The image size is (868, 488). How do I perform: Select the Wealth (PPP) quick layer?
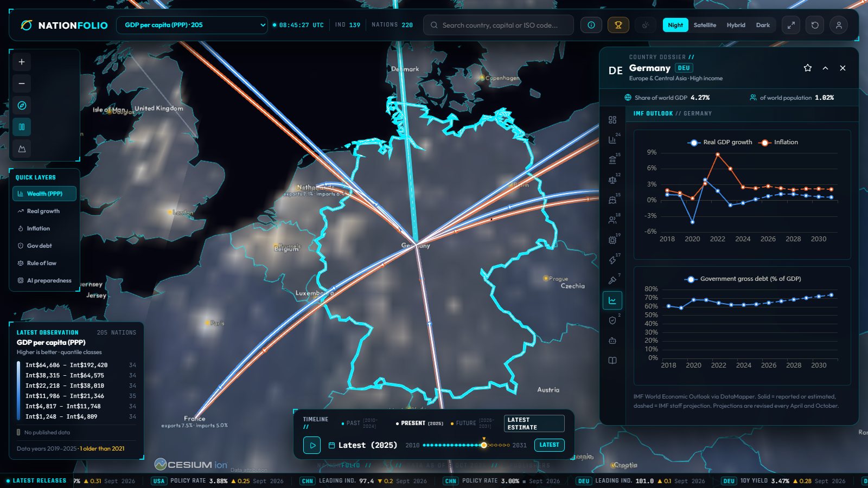point(44,194)
